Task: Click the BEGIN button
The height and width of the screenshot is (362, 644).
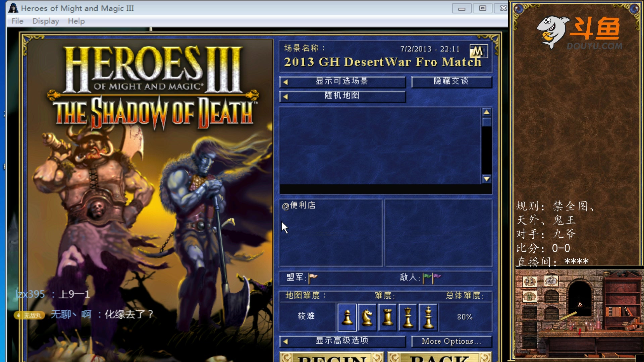Action: tap(332, 357)
